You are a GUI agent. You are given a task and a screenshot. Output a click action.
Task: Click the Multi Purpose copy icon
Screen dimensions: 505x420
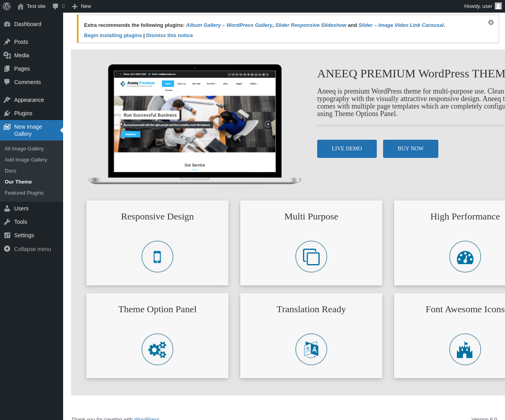(x=311, y=257)
